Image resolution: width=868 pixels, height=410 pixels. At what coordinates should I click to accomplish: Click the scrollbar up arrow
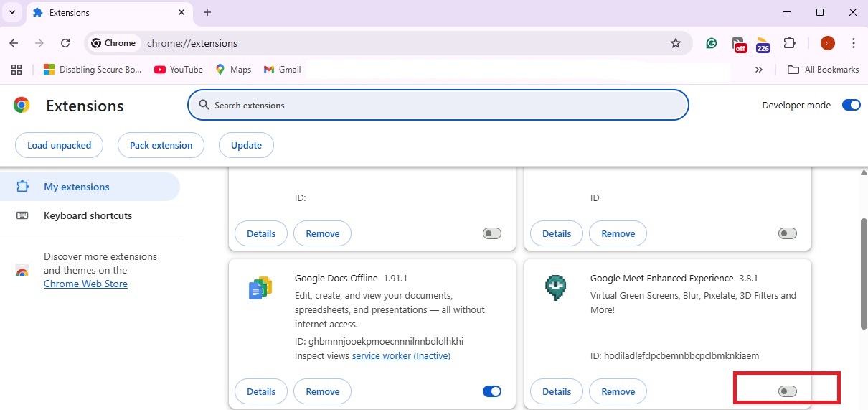864,173
